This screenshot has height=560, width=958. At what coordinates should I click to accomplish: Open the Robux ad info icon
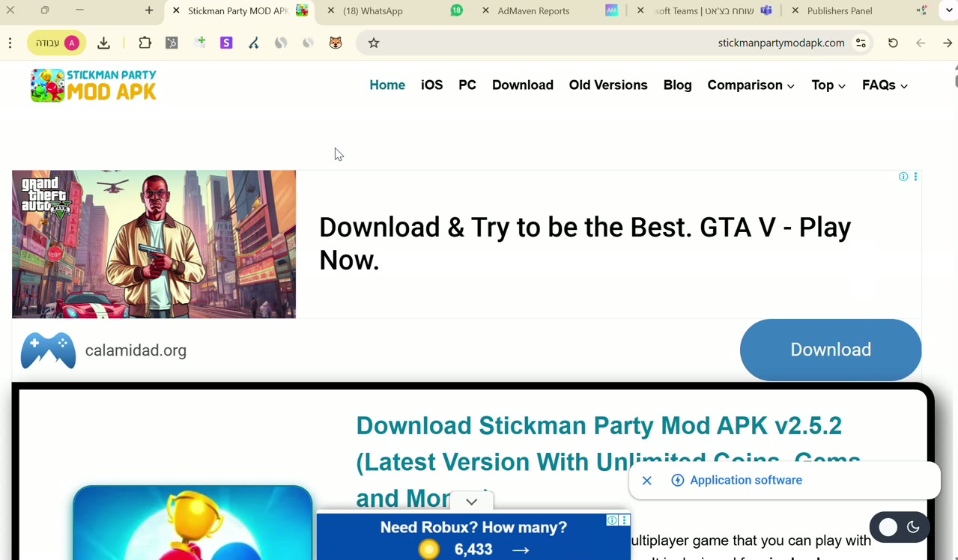tap(612, 520)
